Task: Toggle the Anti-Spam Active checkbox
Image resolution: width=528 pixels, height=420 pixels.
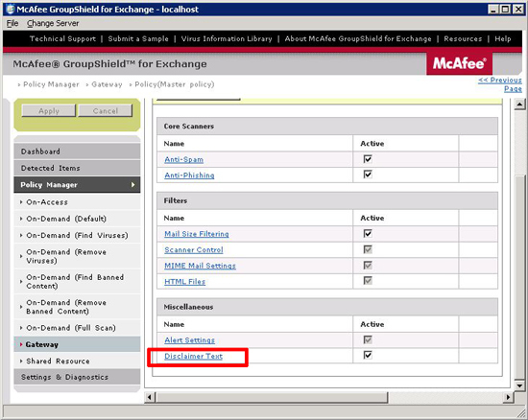Action: pyautogui.click(x=368, y=159)
